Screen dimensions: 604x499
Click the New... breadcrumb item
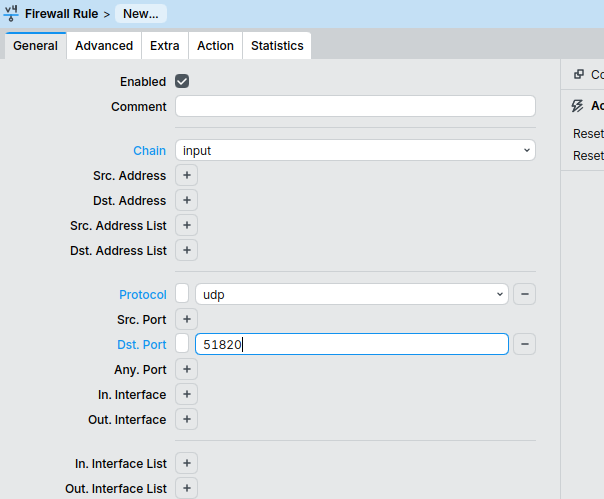click(141, 14)
